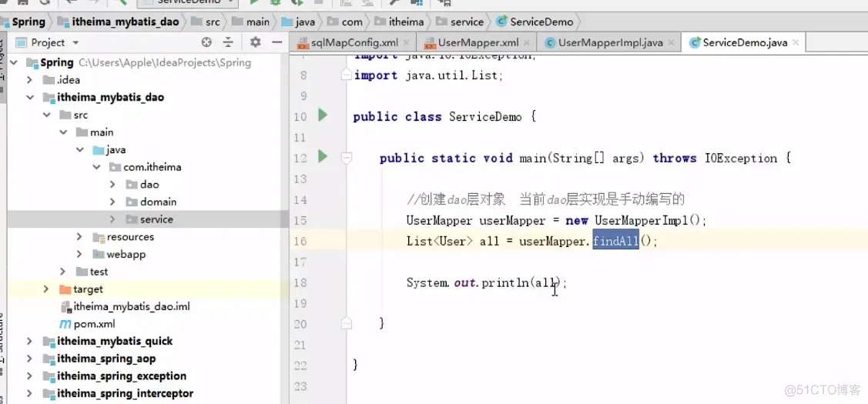The width and height of the screenshot is (868, 404).
Task: Run main method via gutter arrow line 12
Action: (323, 157)
